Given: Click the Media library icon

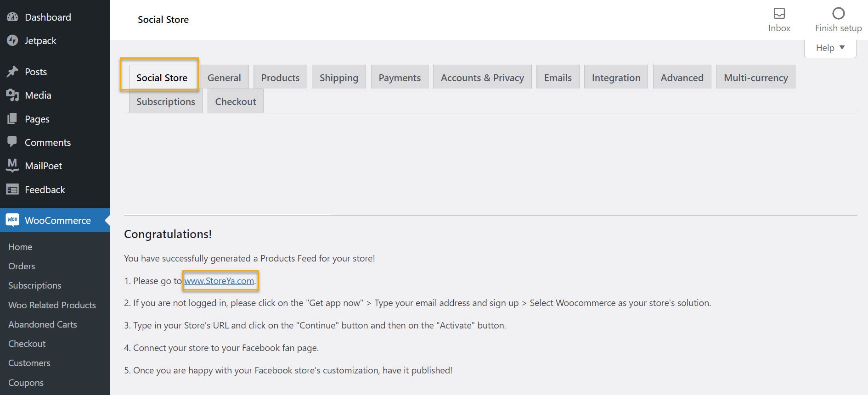Looking at the screenshot, I should click(12, 95).
